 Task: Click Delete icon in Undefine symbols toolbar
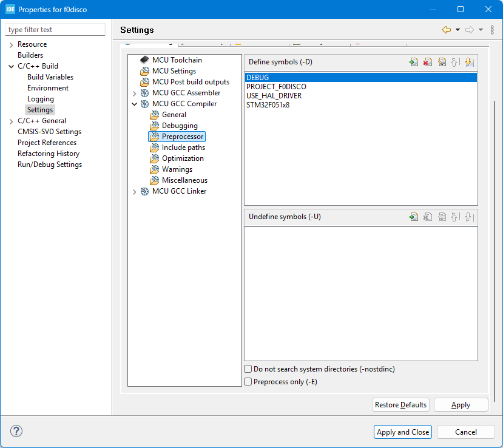428,217
